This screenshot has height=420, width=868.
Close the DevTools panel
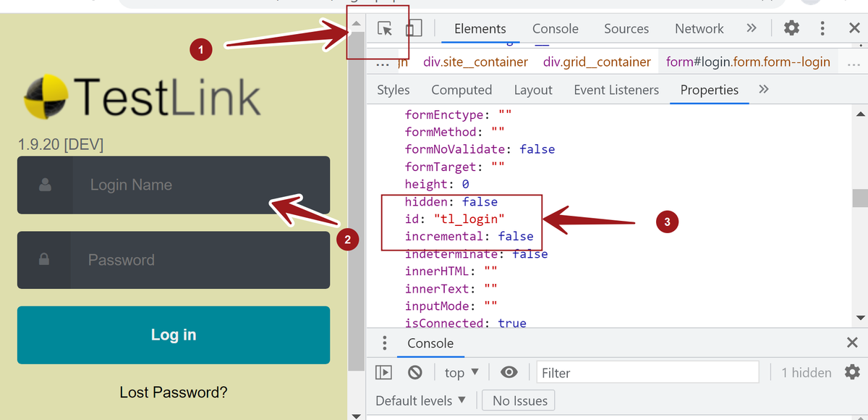tap(854, 28)
